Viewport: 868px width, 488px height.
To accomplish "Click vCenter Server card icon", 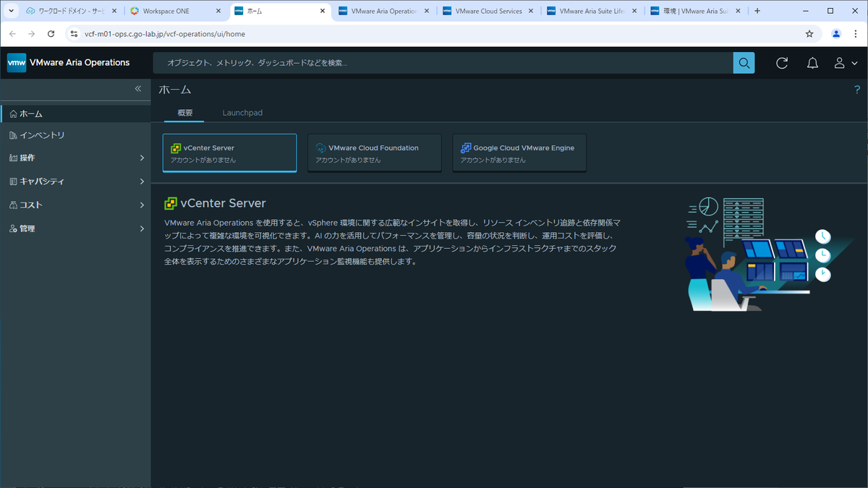I will pyautogui.click(x=176, y=148).
